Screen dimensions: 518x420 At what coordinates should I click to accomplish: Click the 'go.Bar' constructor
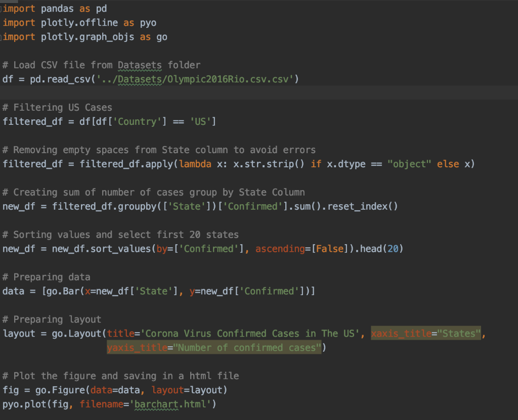63,291
